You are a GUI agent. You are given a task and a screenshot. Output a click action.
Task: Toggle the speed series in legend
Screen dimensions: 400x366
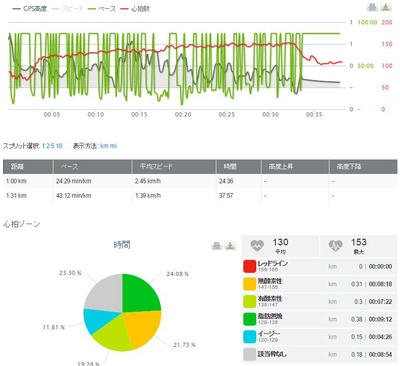(x=68, y=9)
